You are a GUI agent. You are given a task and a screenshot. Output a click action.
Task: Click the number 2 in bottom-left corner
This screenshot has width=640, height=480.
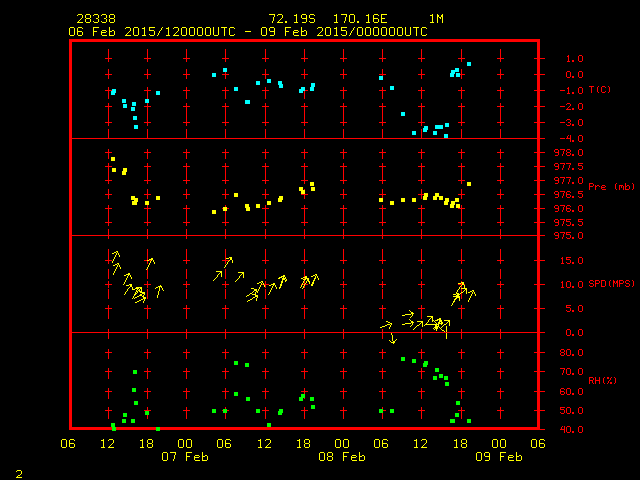point(18,472)
